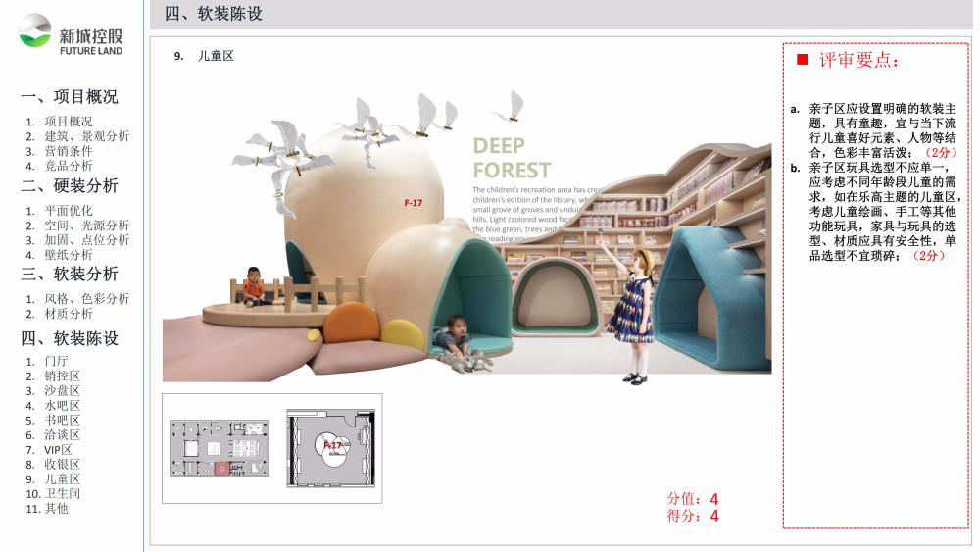The height and width of the screenshot is (552, 980).
Task: Open the right enlarged floor plan thumbnail
Action: click(x=330, y=448)
